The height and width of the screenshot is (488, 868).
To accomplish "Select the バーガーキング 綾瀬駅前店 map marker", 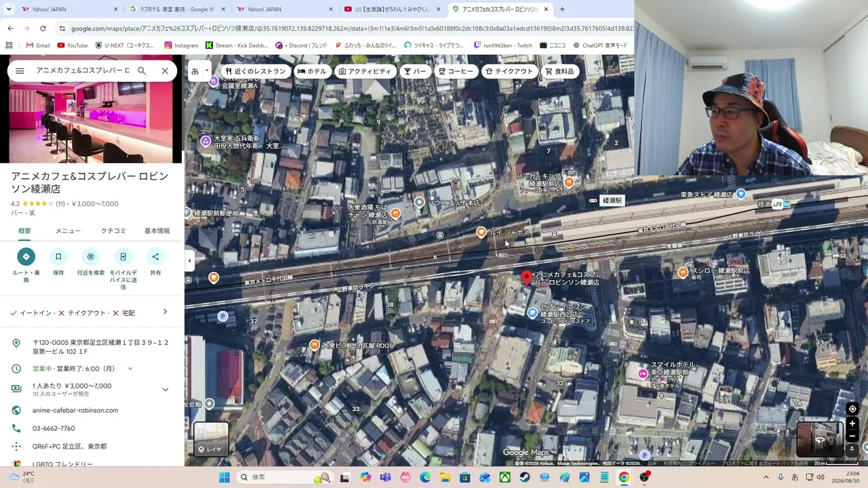I will click(x=570, y=182).
